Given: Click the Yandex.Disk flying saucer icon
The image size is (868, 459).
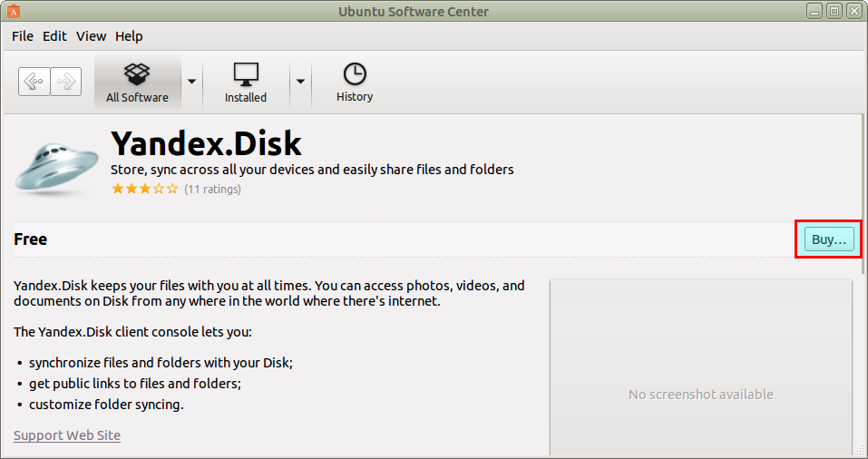Looking at the screenshot, I should 56,168.
